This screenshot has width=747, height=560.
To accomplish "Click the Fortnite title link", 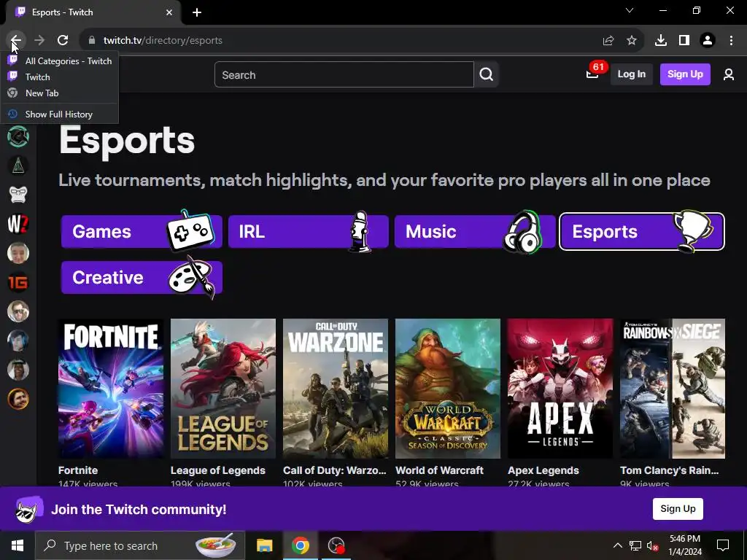I will pos(78,470).
